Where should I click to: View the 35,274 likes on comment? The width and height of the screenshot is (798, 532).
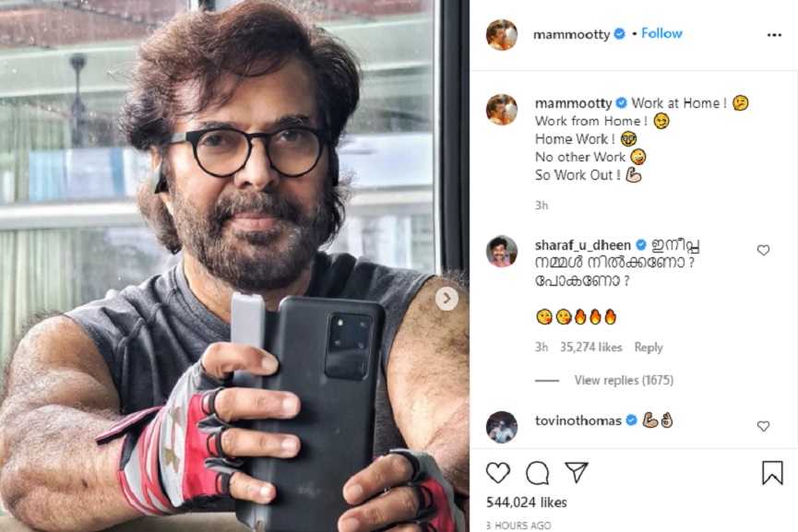pos(590,347)
